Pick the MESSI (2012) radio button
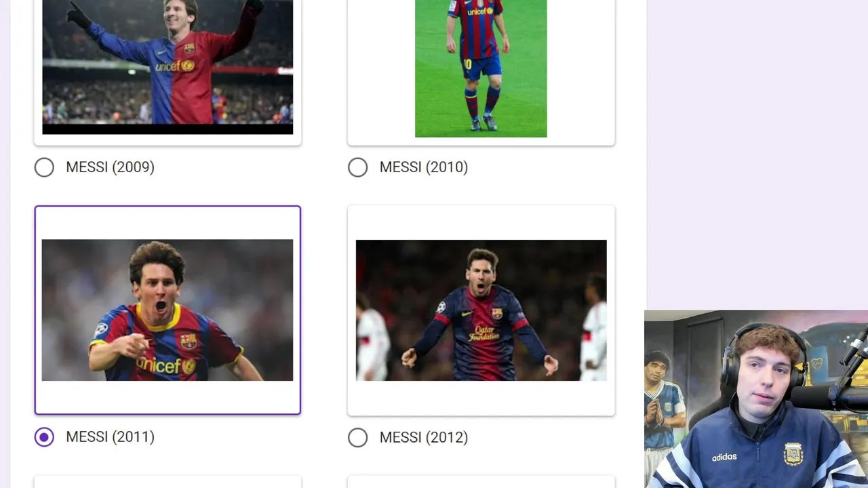The image size is (868, 488). 357,437
